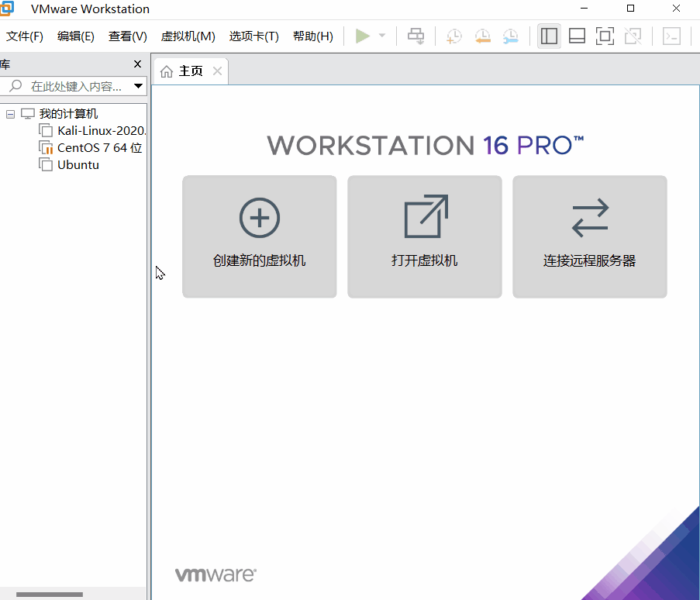Open the power options dropdown arrow
This screenshot has height=600, width=700.
382,35
